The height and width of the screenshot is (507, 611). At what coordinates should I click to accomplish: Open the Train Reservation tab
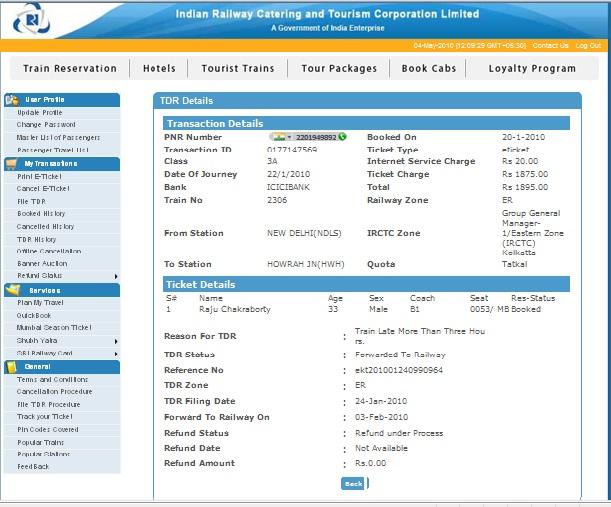pyautogui.click(x=70, y=69)
